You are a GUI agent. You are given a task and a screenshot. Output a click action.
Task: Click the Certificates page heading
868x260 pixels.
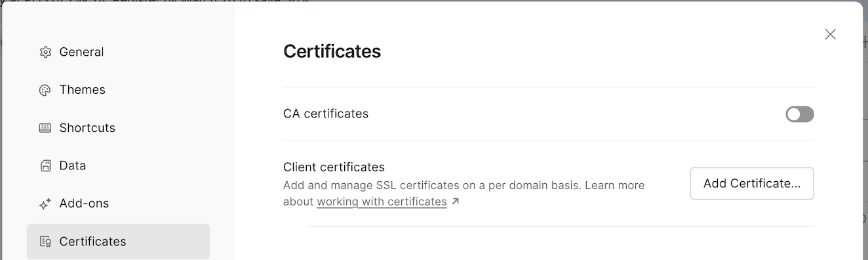pos(332,51)
